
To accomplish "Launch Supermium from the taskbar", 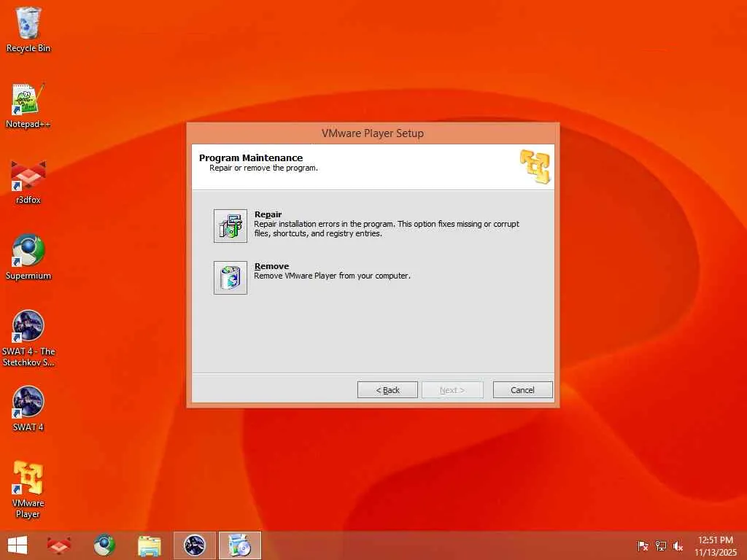I will 104,545.
